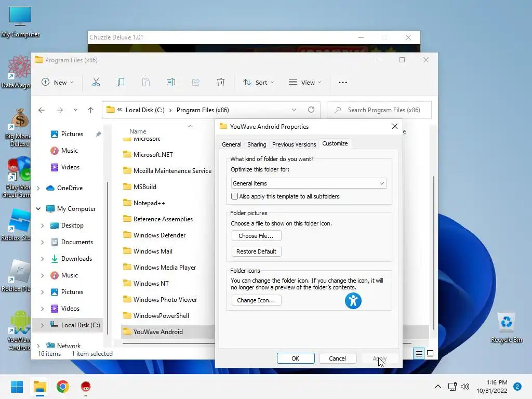Switch to the General tab

[x=231, y=144]
